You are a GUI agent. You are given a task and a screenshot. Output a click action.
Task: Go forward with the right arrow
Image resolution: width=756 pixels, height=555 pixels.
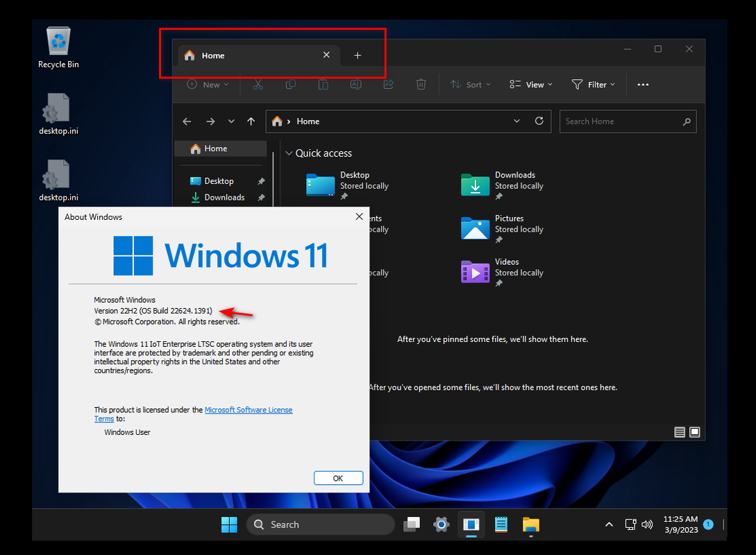click(210, 121)
